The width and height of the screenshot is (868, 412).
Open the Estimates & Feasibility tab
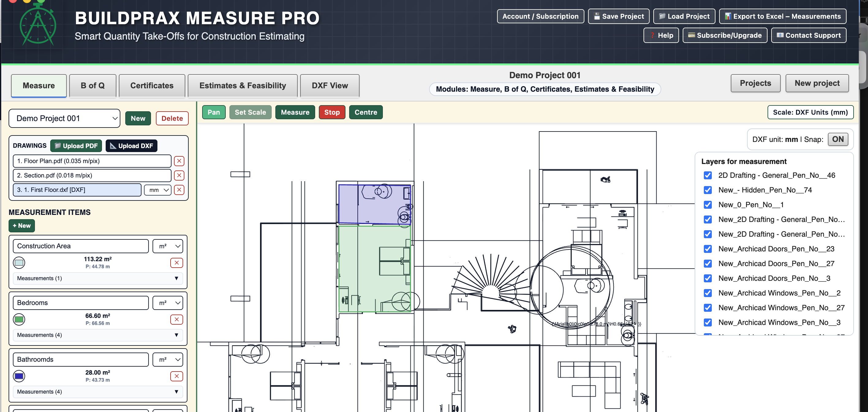243,86
